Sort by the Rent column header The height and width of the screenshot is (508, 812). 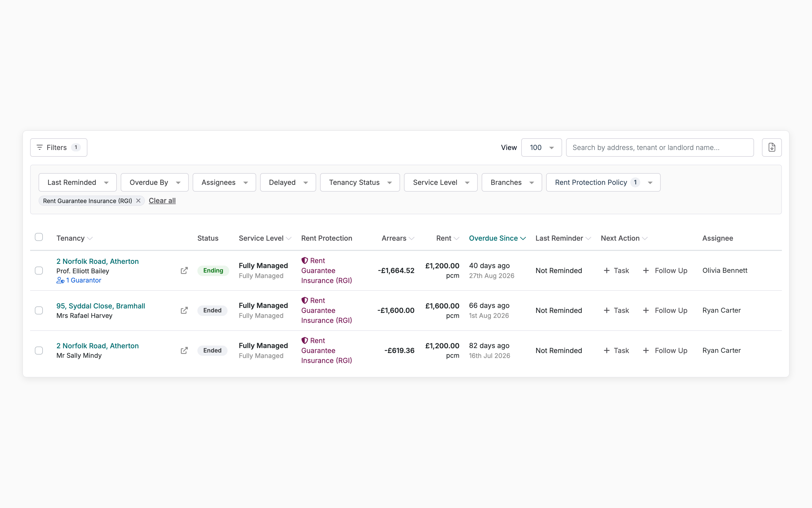[448, 238]
